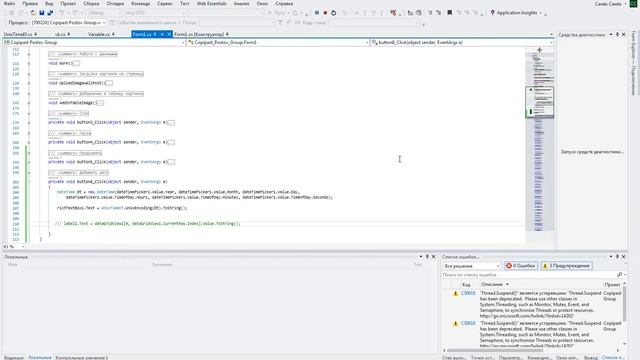Open the Справка menu
Screen dimensions: 640x360
pos(284,3)
